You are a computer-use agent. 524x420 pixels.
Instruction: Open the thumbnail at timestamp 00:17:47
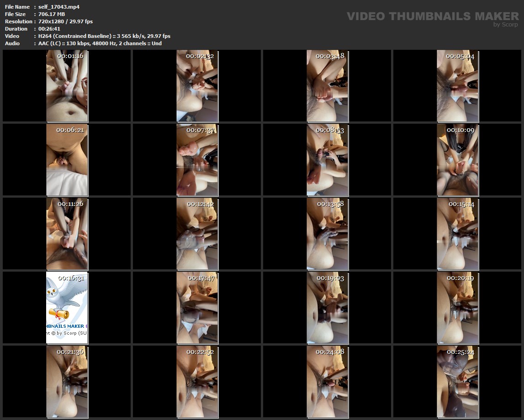[197, 308]
